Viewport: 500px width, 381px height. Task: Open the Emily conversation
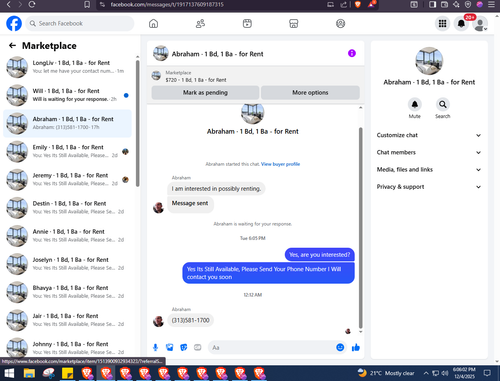(67, 151)
